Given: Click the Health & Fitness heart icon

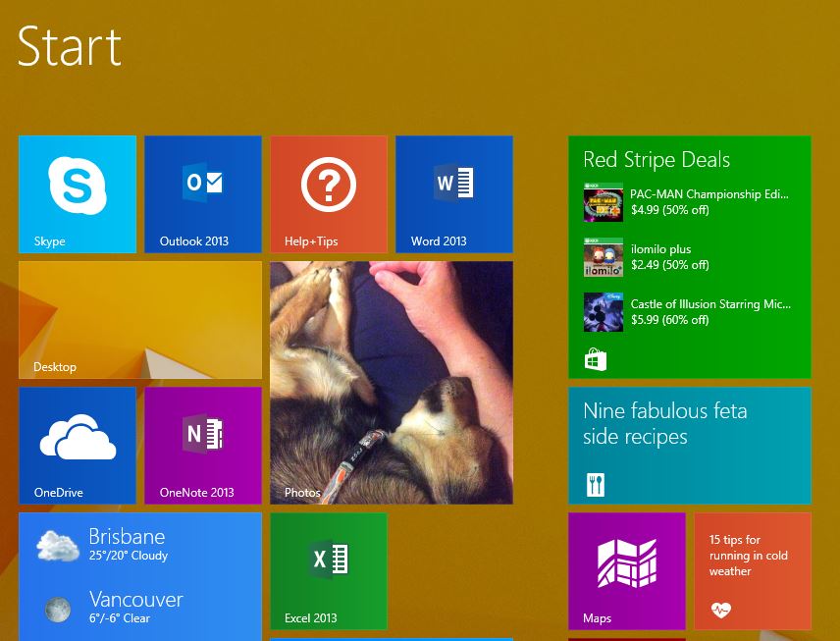Looking at the screenshot, I should (721, 610).
